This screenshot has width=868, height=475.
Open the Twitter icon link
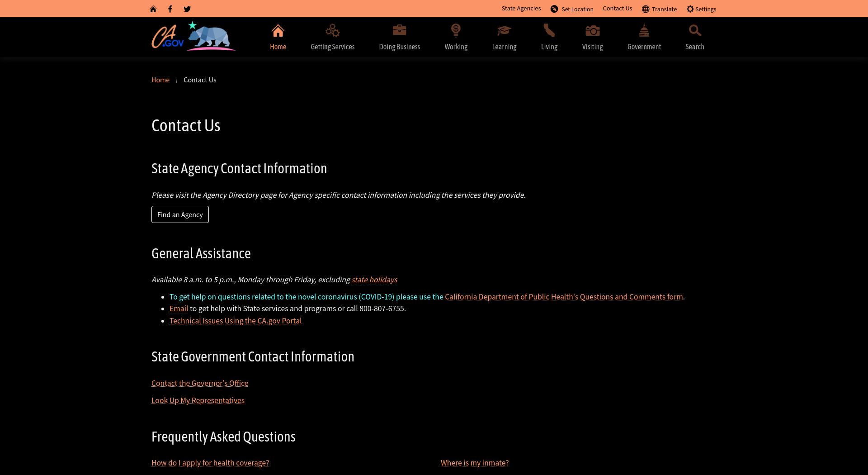(x=187, y=9)
